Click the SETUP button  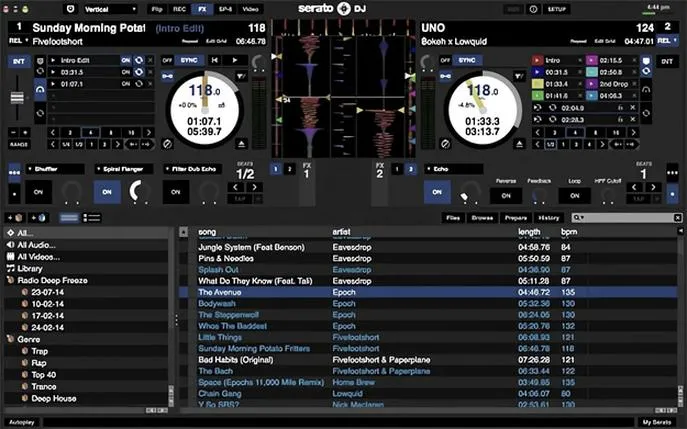point(556,9)
